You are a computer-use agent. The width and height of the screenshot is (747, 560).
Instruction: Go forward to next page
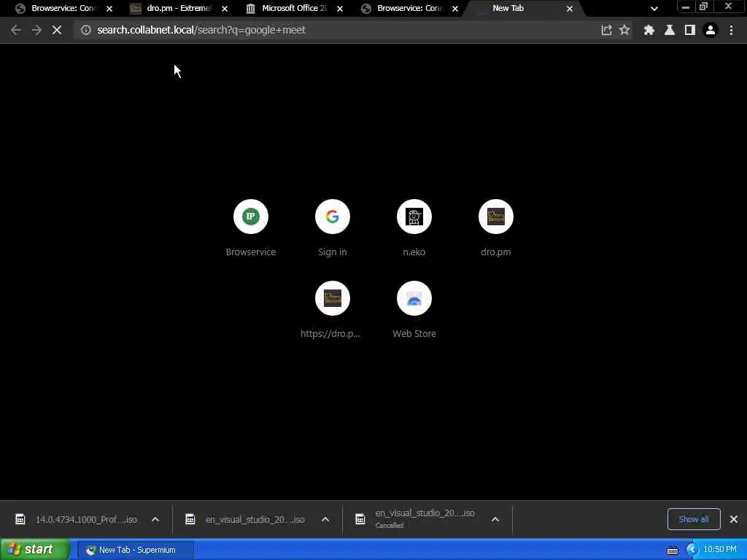point(36,30)
